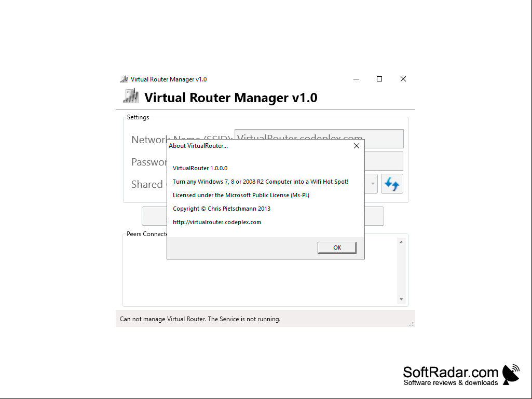This screenshot has height=399, width=532.
Task: Click the 'About VirtualRouter...' dialog title
Action: point(198,146)
